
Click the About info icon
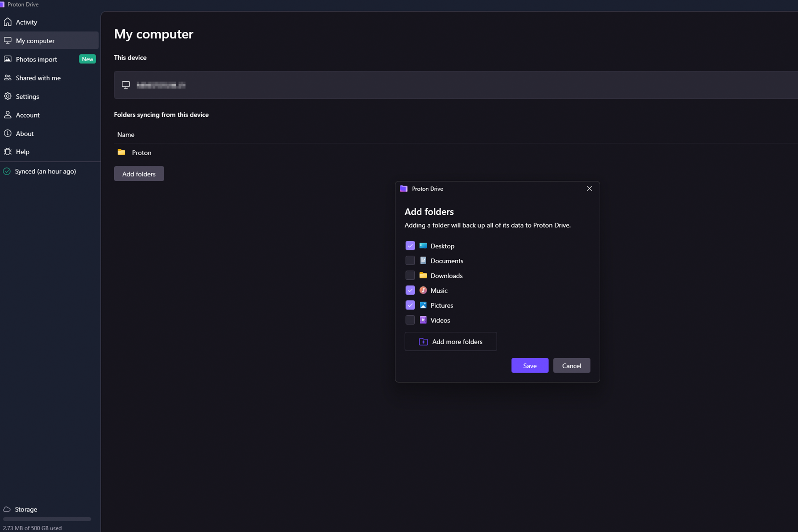coord(7,133)
